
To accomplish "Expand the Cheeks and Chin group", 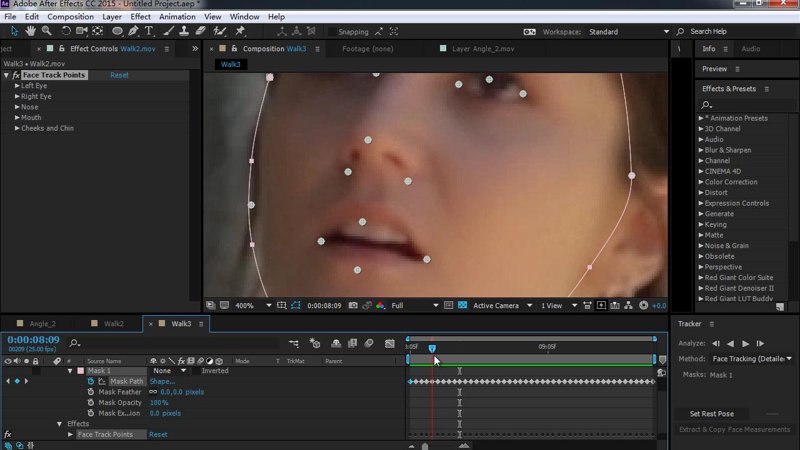I will 17,128.
